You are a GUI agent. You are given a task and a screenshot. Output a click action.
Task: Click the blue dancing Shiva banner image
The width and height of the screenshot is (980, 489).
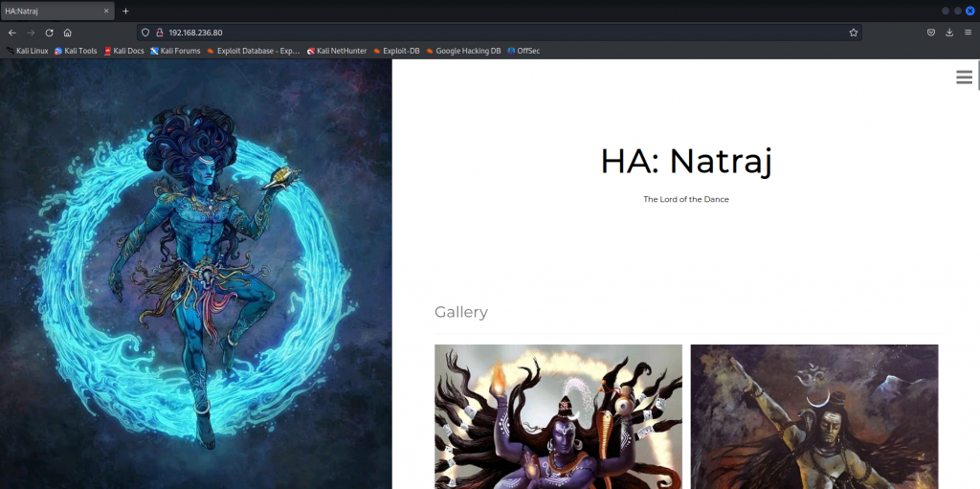pos(195,274)
